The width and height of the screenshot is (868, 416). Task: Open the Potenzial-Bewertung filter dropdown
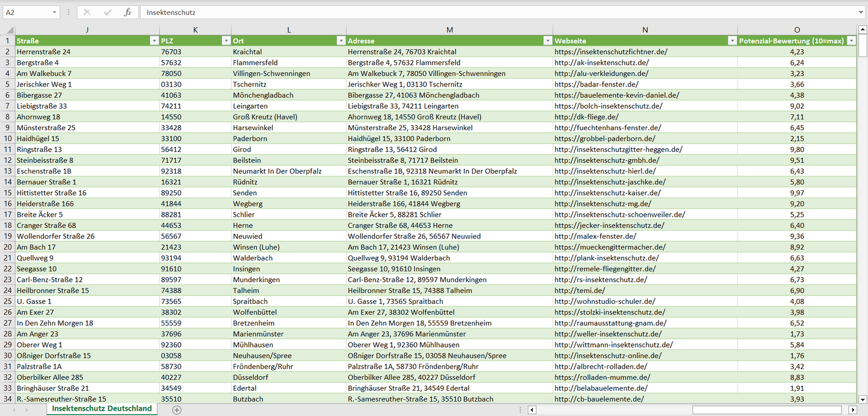[851, 41]
